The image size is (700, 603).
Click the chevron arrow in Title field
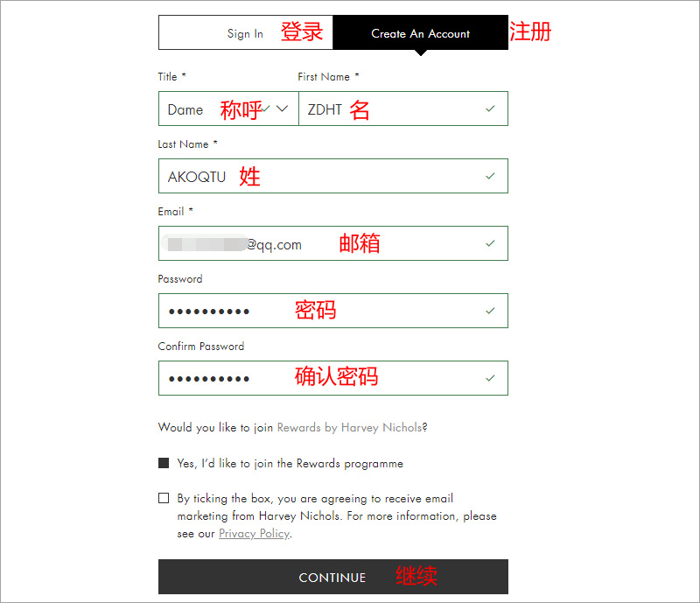tap(282, 109)
